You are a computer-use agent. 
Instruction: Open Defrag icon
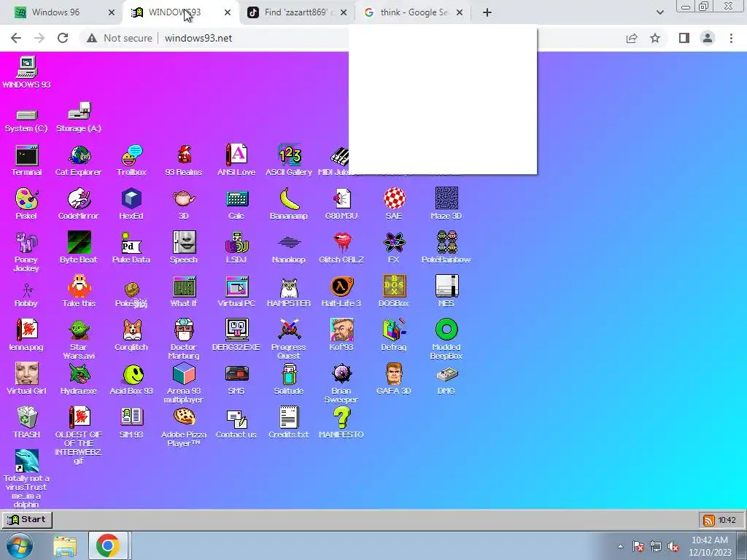[394, 335]
